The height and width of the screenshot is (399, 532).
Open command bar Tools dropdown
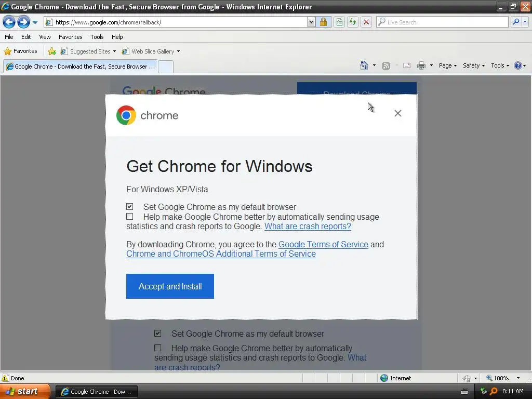[x=500, y=65]
